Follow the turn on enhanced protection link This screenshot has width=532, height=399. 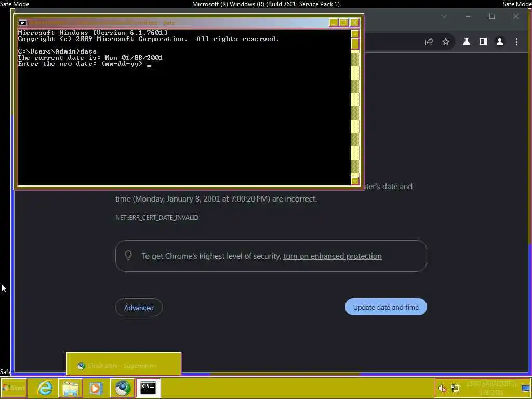click(332, 256)
